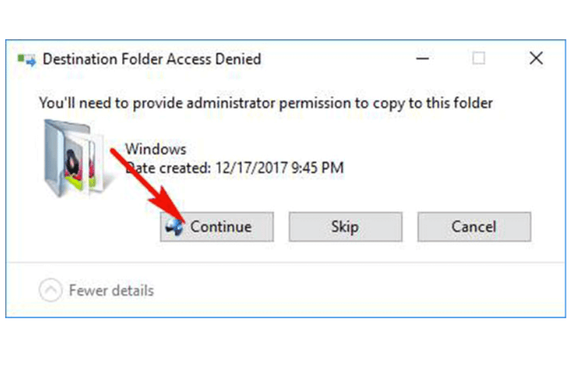Click the word Continue on the button
This screenshot has width=588, height=392.
tap(221, 227)
